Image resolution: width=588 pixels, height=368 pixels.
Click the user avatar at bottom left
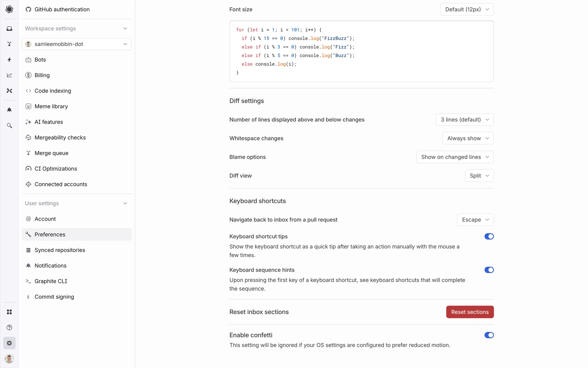tap(9, 358)
